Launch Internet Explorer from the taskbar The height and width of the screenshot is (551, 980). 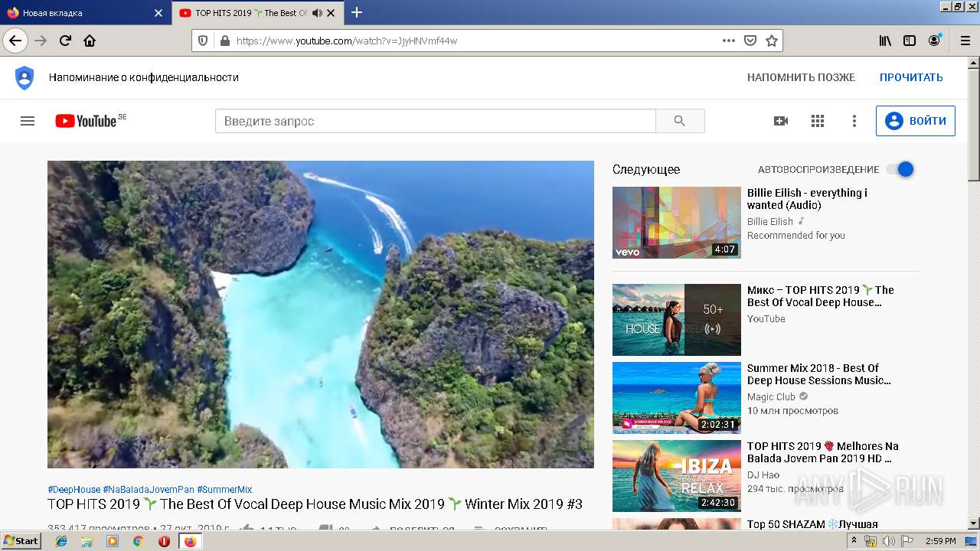[61, 541]
